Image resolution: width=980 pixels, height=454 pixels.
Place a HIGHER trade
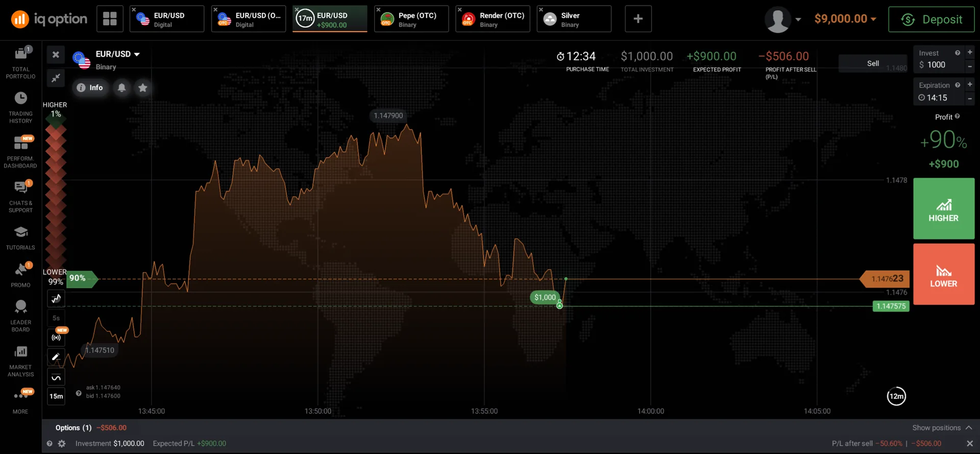click(x=944, y=208)
